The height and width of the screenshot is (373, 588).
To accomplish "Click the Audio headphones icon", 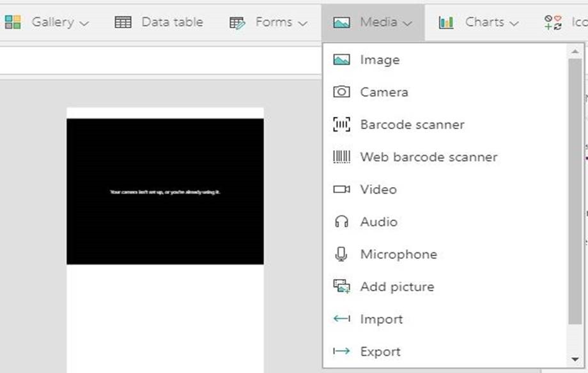I will click(x=342, y=222).
